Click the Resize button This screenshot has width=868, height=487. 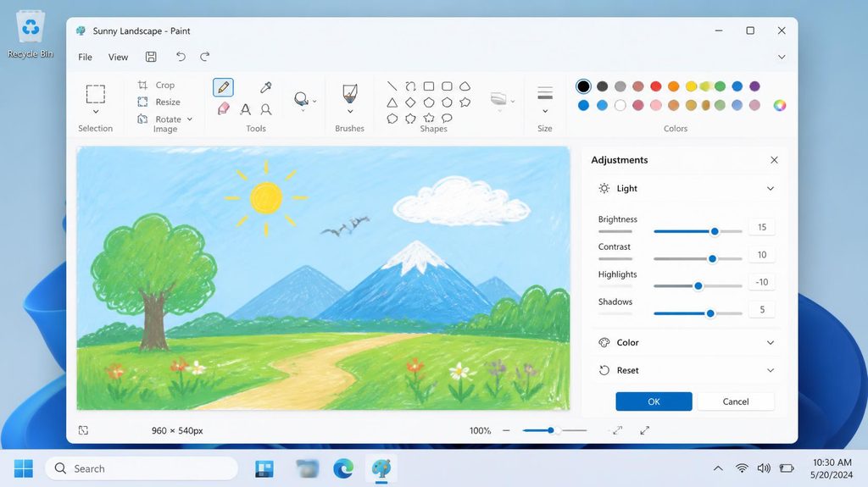[x=159, y=102]
